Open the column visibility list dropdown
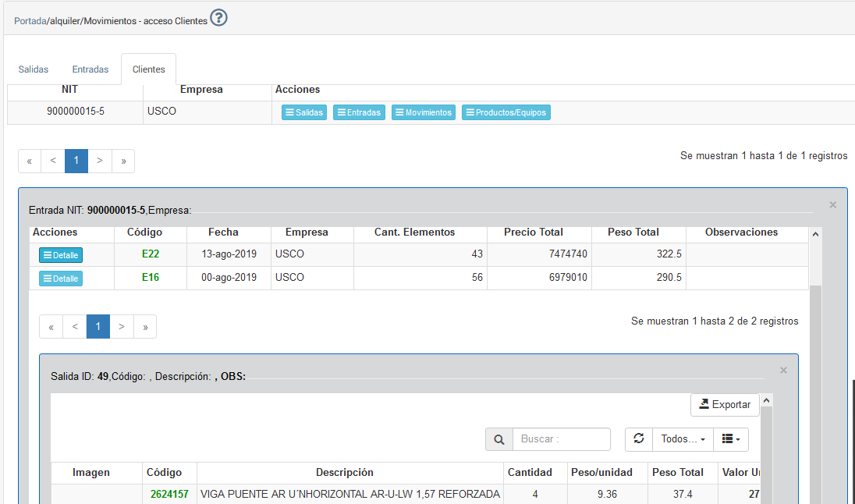This screenshot has height=504, width=855. click(731, 439)
